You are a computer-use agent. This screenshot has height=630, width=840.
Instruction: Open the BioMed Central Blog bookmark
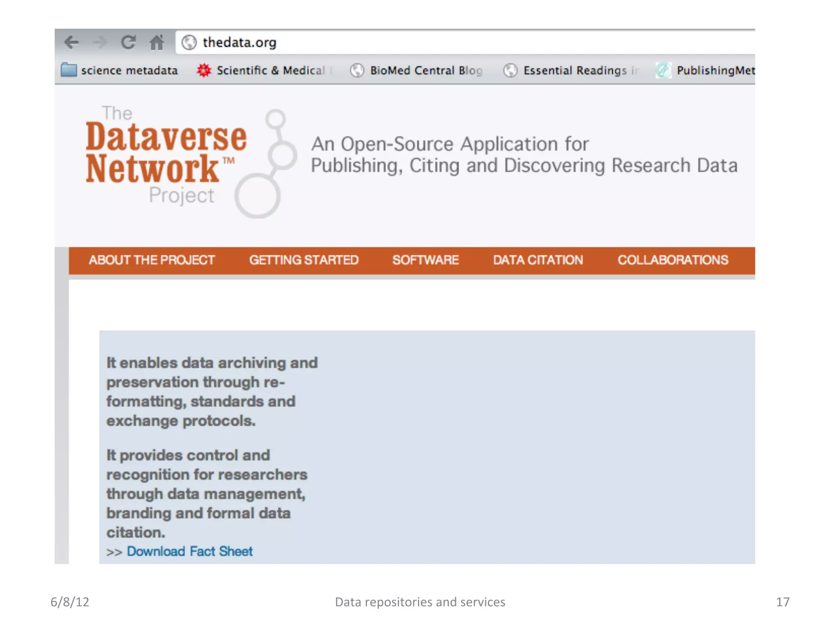[416, 71]
